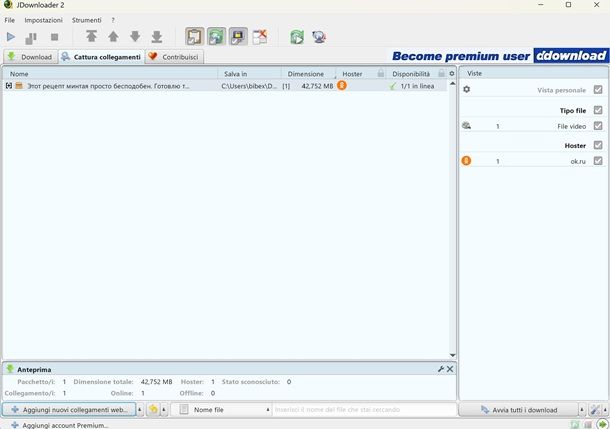Image resolution: width=610 pixels, height=429 pixels.
Task: Click the auto-reconnect toolbar icon
Action: click(x=216, y=37)
